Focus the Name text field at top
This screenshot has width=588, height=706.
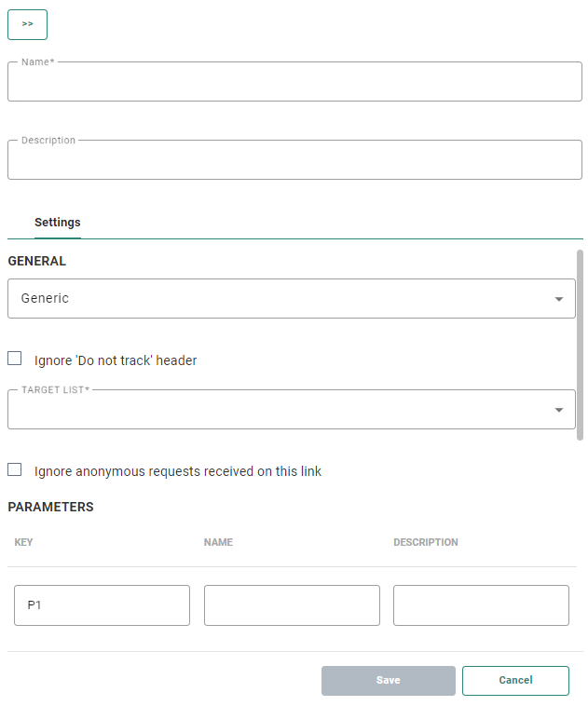[294, 83]
